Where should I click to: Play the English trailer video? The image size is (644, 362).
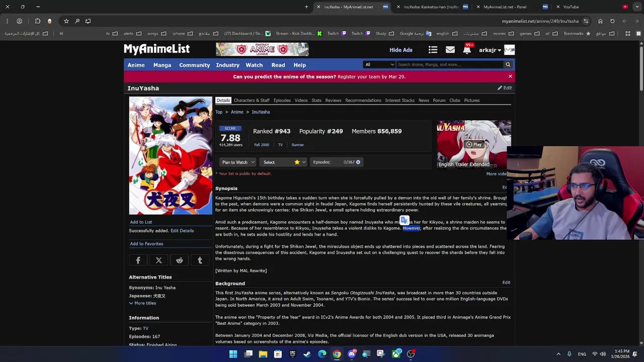(474, 145)
